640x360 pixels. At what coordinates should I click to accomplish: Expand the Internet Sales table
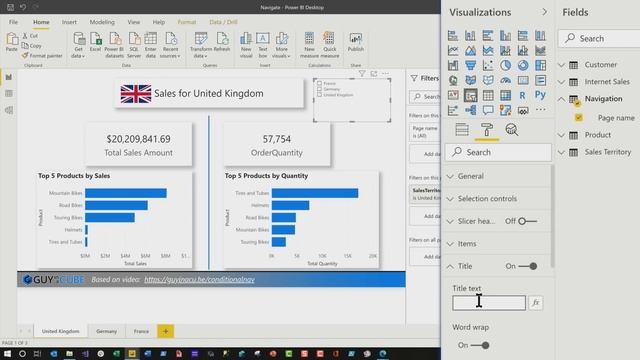click(x=562, y=82)
